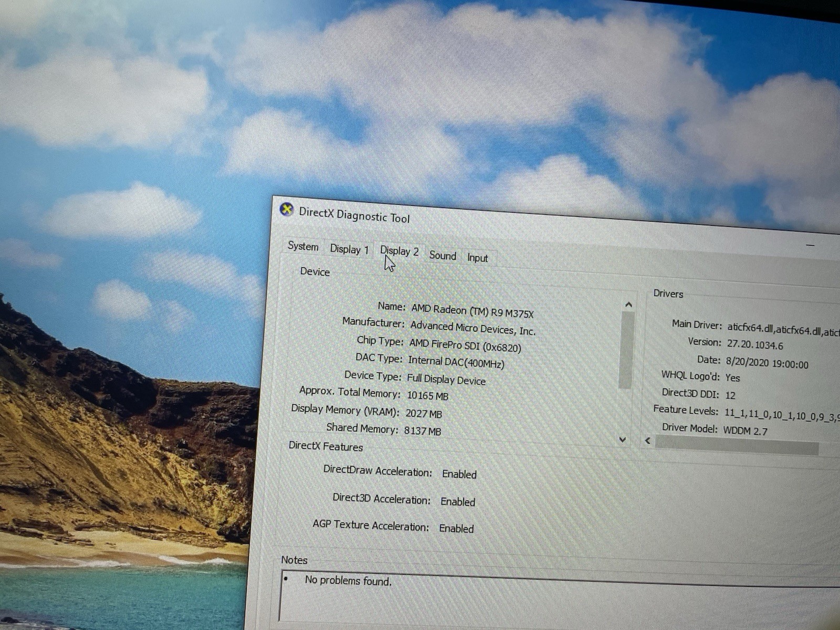The width and height of the screenshot is (840, 630).
Task: Click driver version '27.20.1034.6'
Action: [755, 345]
